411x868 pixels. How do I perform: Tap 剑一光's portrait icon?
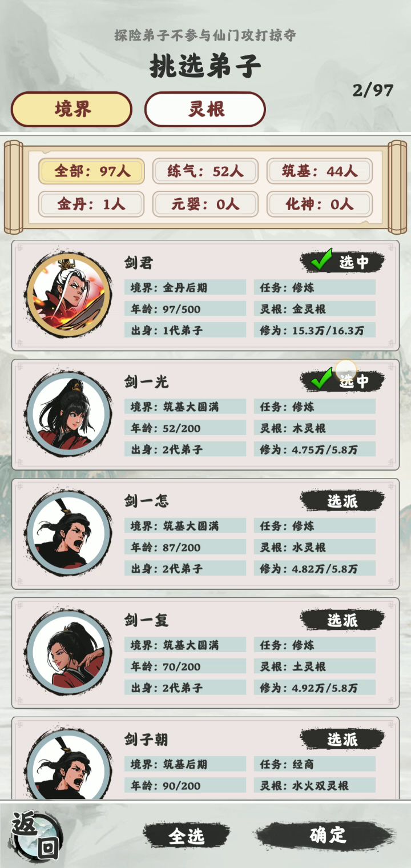pyautogui.click(x=68, y=415)
